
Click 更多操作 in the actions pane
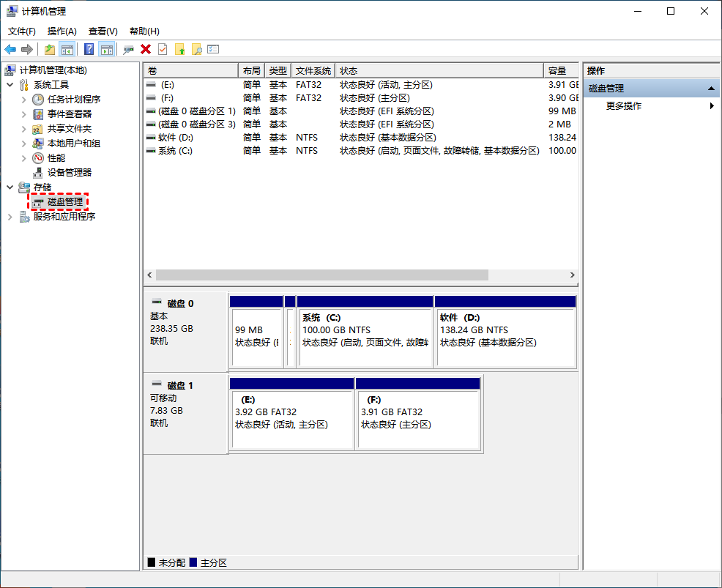624,106
